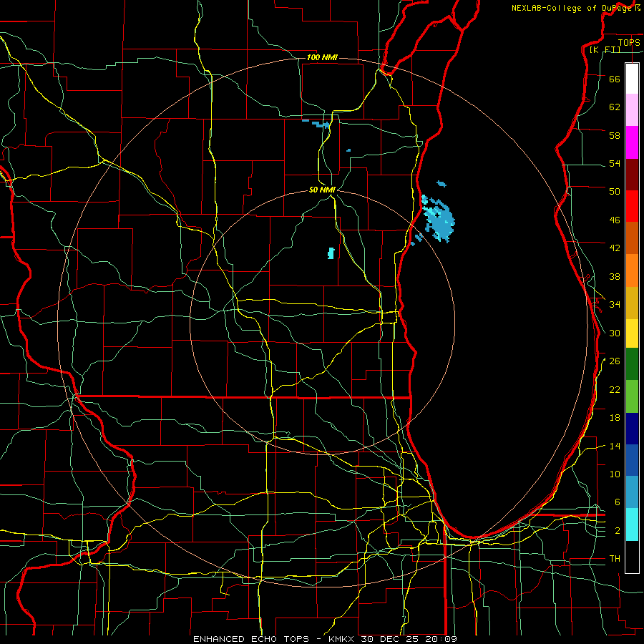The width and height of the screenshot is (644, 644).
Task: Click the '2' legend value
Action: 617,531
